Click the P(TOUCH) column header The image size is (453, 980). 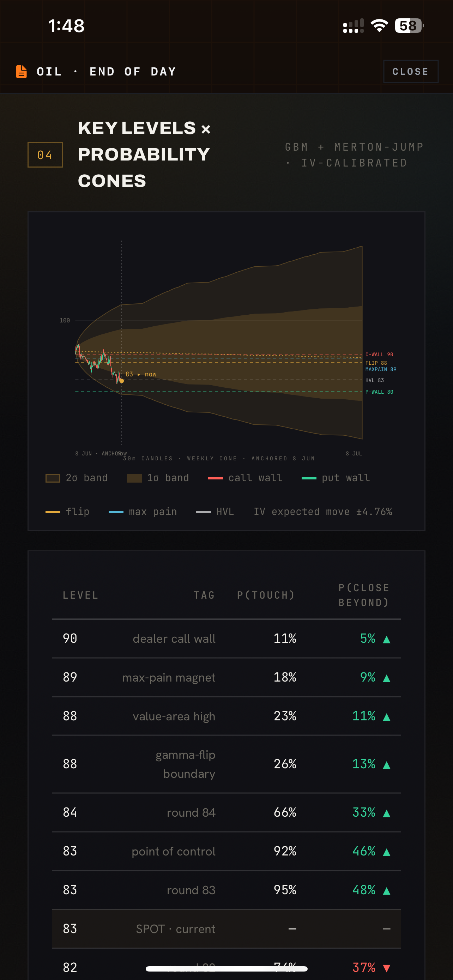266,595
